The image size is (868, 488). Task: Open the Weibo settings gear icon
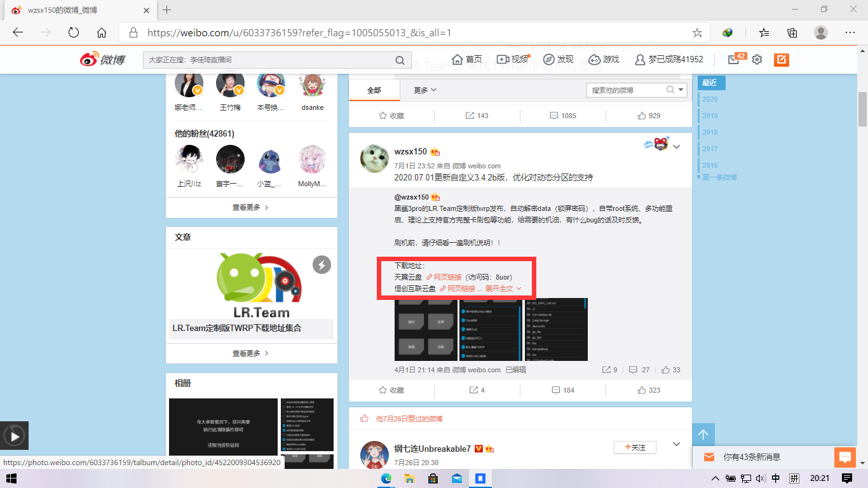click(x=757, y=59)
